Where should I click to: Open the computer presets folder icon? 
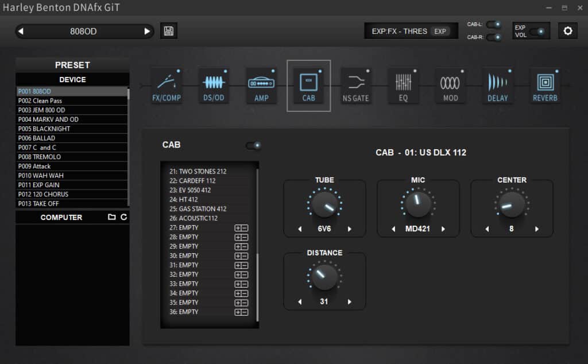pos(112,217)
